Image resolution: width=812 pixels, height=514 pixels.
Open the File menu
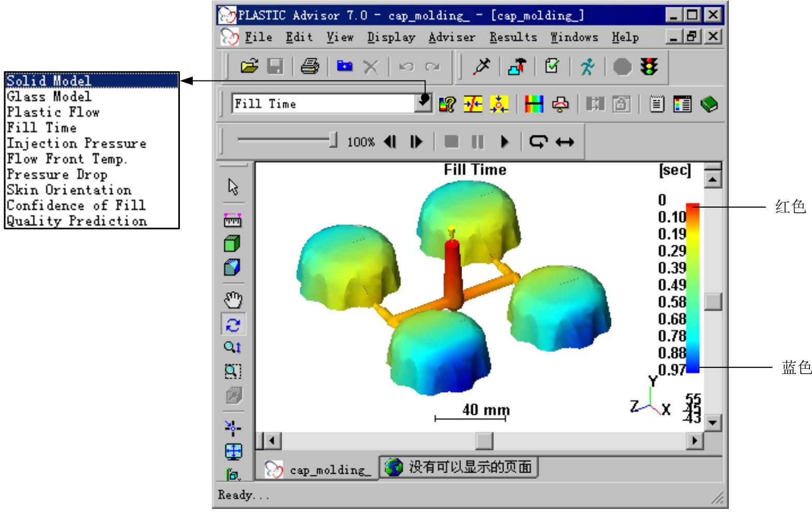coord(258,37)
